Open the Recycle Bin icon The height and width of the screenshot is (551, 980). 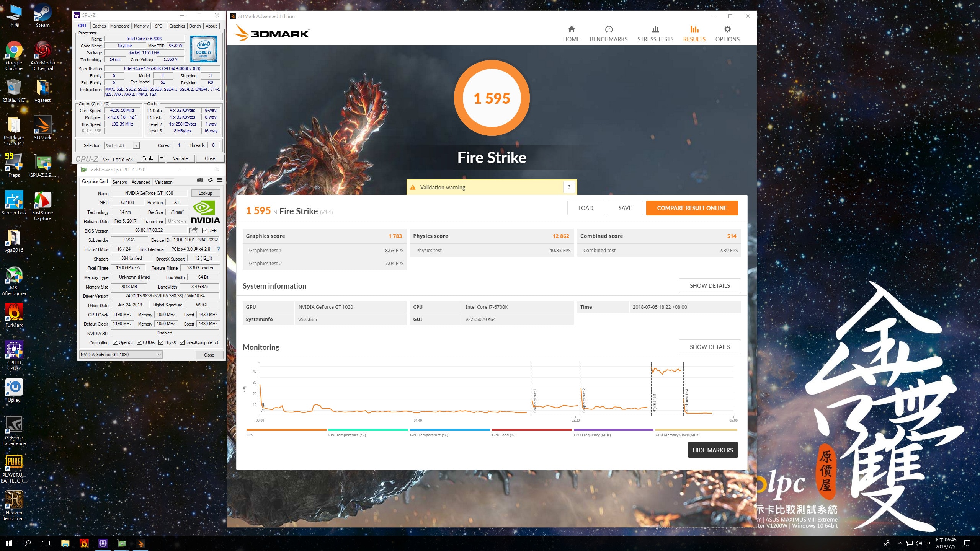point(14,91)
